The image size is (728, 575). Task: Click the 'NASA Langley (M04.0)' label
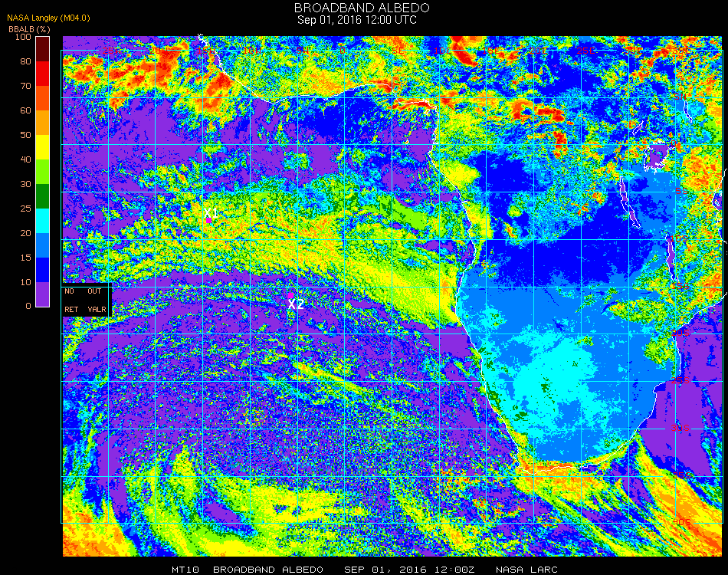click(x=48, y=18)
